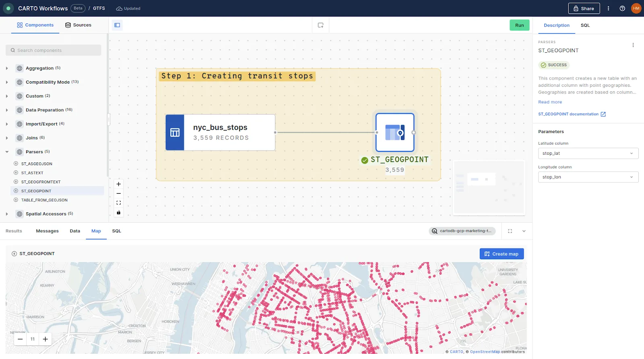Viewport: 644px width, 359px height.
Task: Open the Latitude column dropdown
Action: tap(588, 153)
